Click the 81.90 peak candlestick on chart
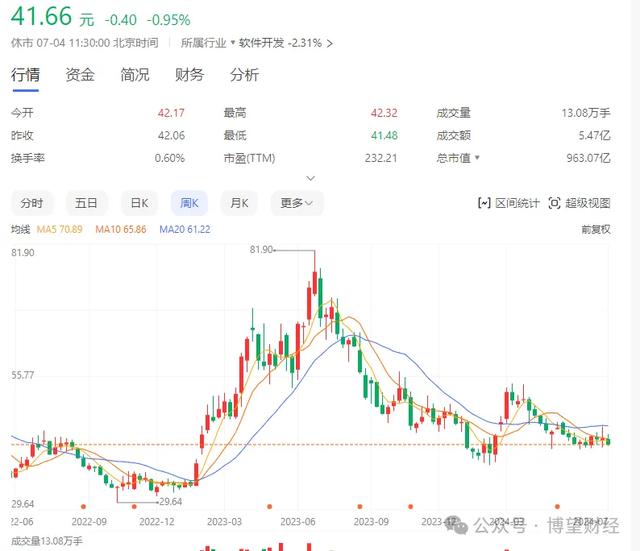This screenshot has width=640, height=551. coord(315,282)
